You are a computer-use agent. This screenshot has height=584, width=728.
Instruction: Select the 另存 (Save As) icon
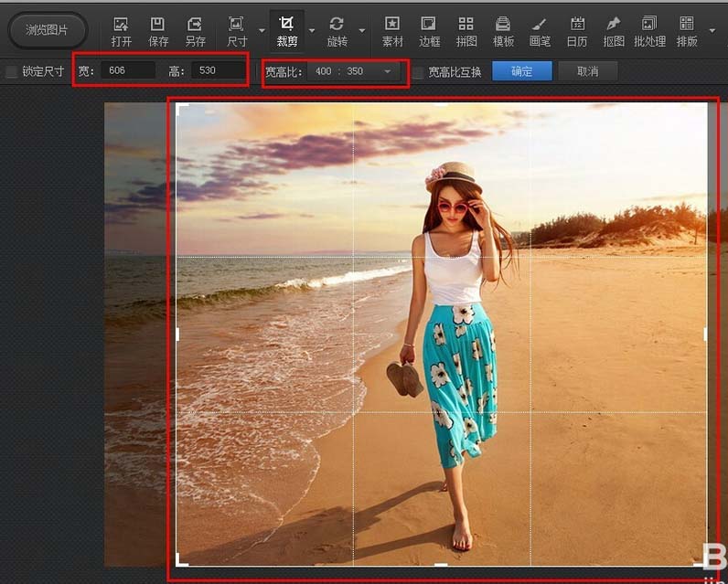[x=195, y=30]
